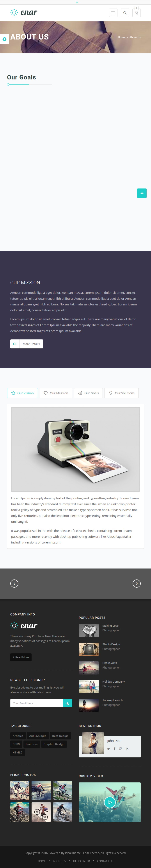The width and height of the screenshot is (151, 868).
Task: Open the shopping cart icon
Action: point(136,13)
